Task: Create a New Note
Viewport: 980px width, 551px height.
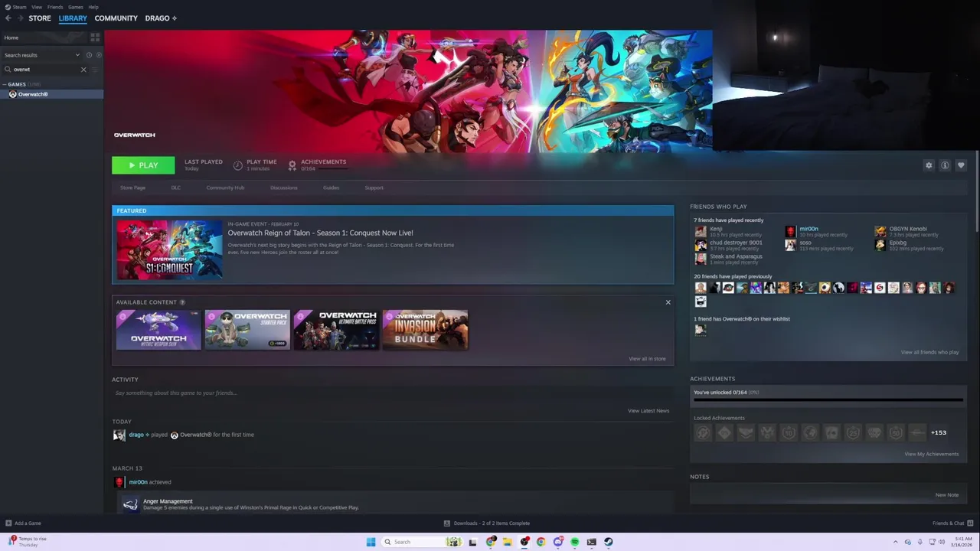Action: click(x=946, y=495)
